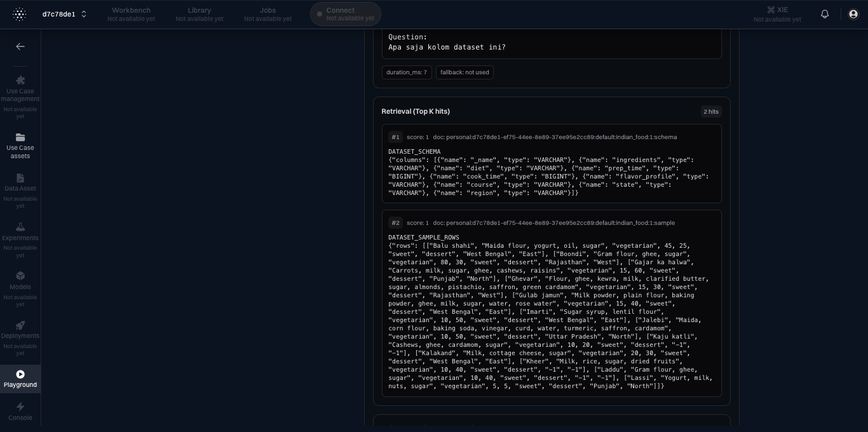Screen dimensions: 868x432
Task: Go back with the left arrow
Action: coord(20,46)
